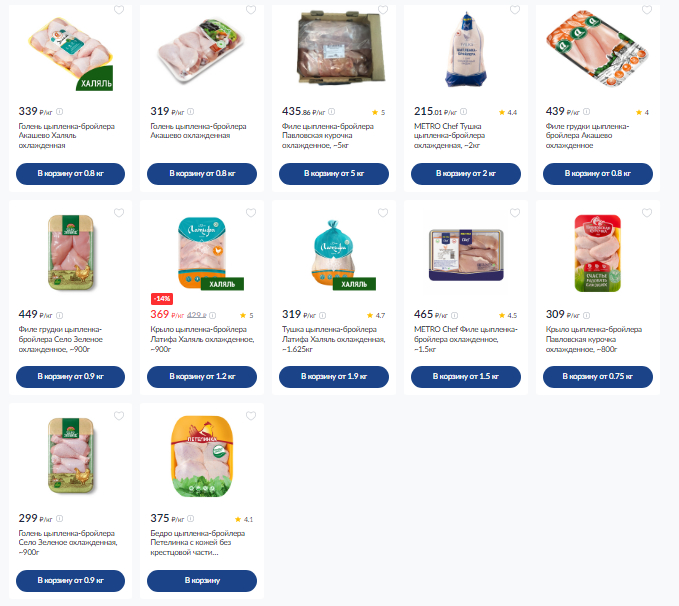This screenshot has width=679, height=606.
Task: Add Павловская wing from 0.75 кг to cart
Action: 598,377
